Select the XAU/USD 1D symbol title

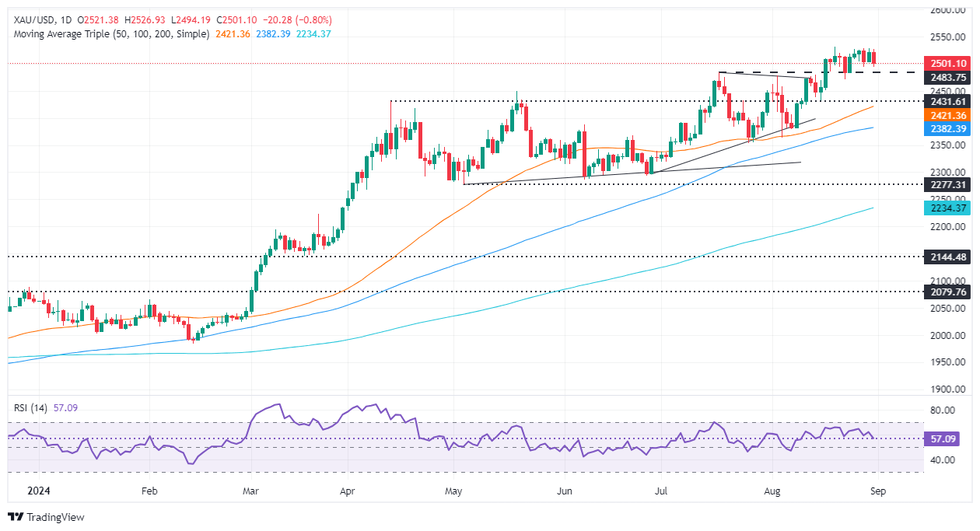pos(40,21)
